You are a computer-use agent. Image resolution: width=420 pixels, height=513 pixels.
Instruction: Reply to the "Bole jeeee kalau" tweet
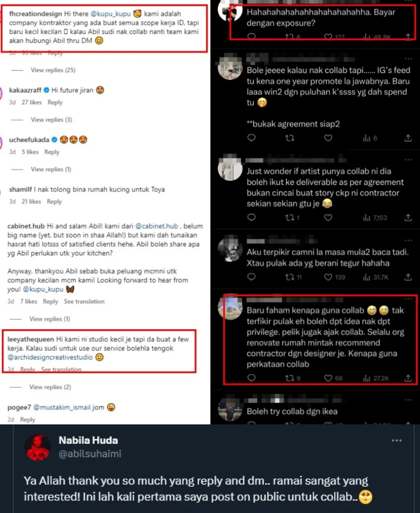(251, 138)
